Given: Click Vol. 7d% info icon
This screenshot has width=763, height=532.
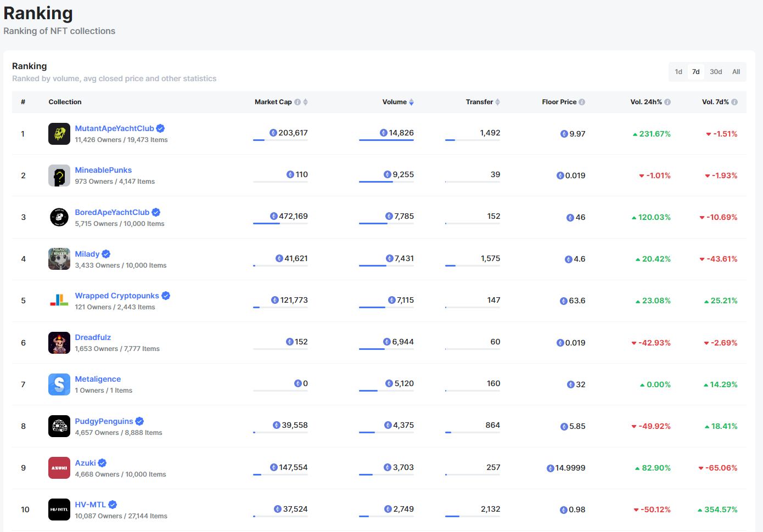Looking at the screenshot, I should click(x=734, y=102).
